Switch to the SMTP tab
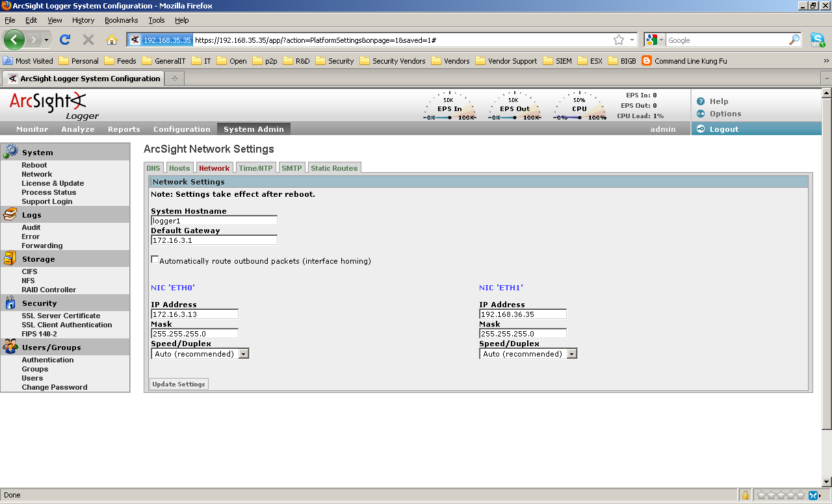The image size is (832, 504). point(292,168)
